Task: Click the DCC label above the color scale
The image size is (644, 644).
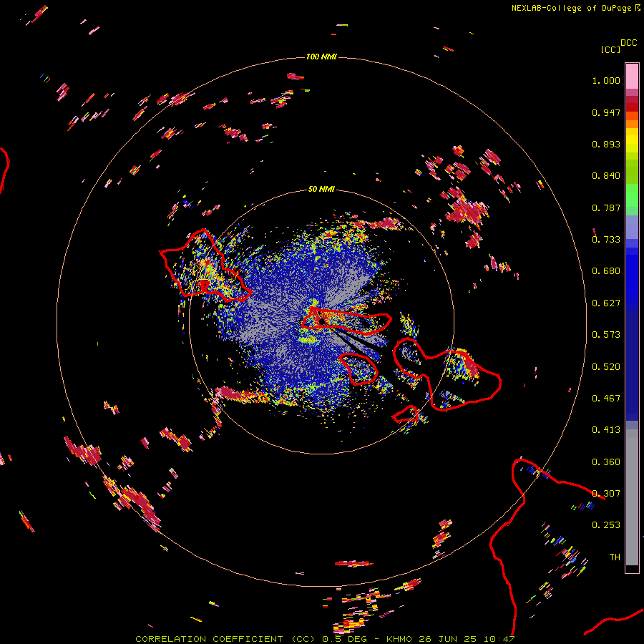Action: (x=628, y=43)
